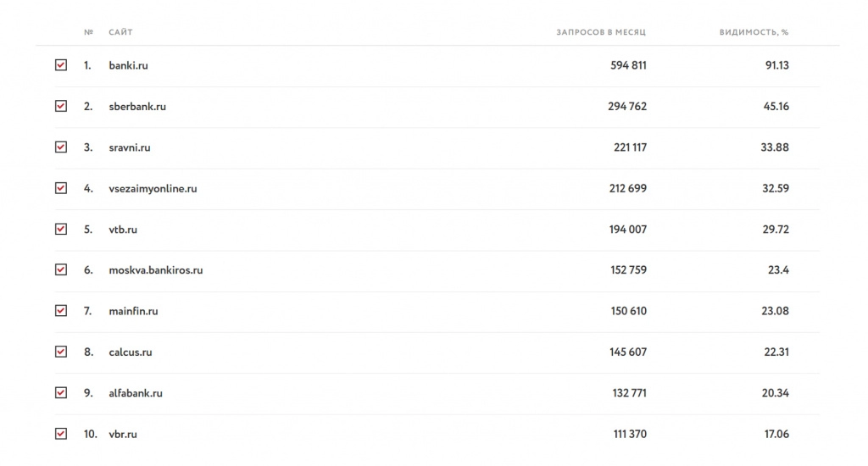Click the 594 811 requests value
The image size is (868, 466).
tap(628, 65)
